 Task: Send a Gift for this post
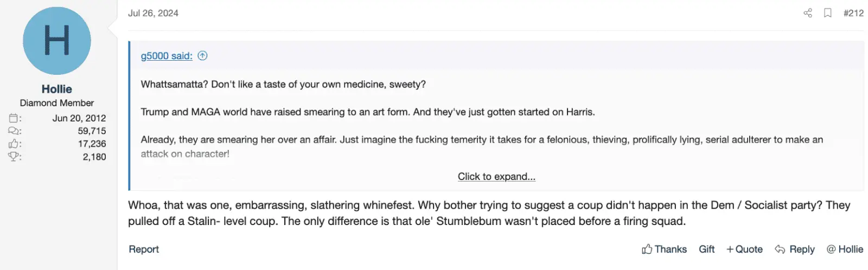coord(706,249)
